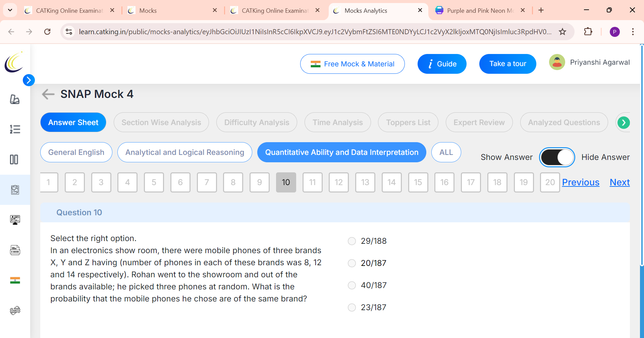Screen dimensions: 644x338
Task: Open Chrome profile P icon
Action: pyautogui.click(x=614, y=32)
